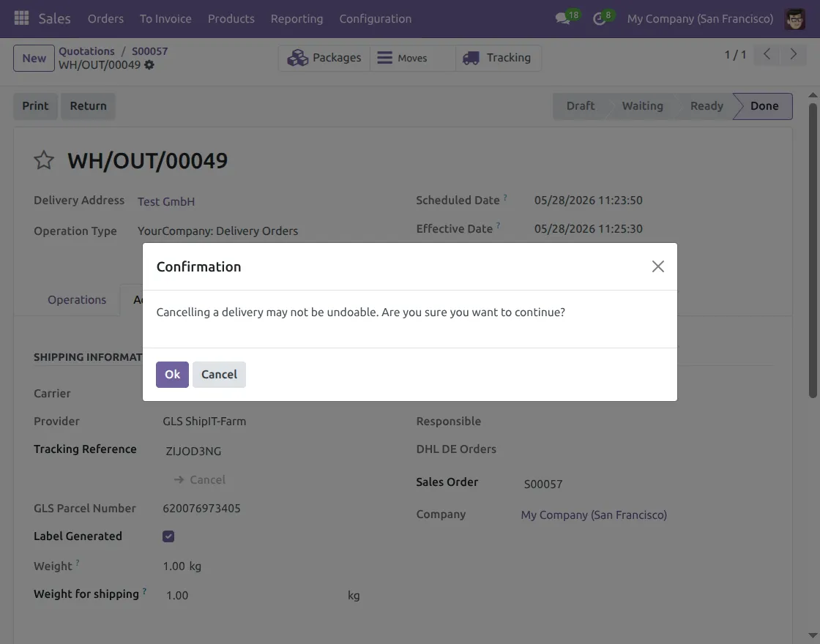Click the Sales Order S00057 field
Viewport: 820px width, 644px height.
coord(543,484)
